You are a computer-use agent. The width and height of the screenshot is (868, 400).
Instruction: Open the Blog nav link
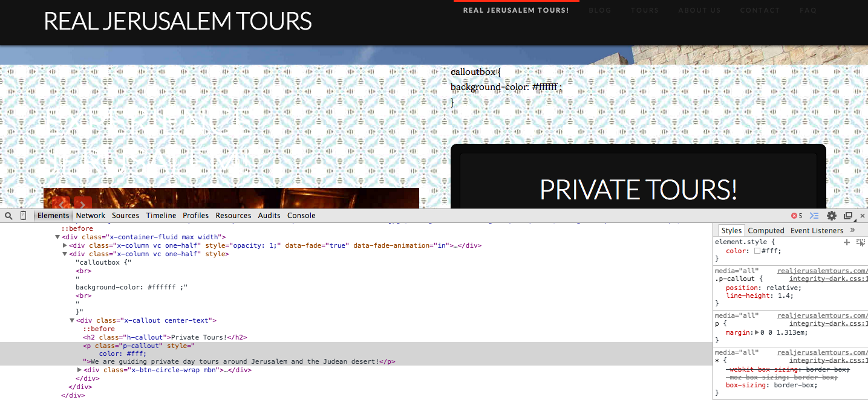point(600,10)
